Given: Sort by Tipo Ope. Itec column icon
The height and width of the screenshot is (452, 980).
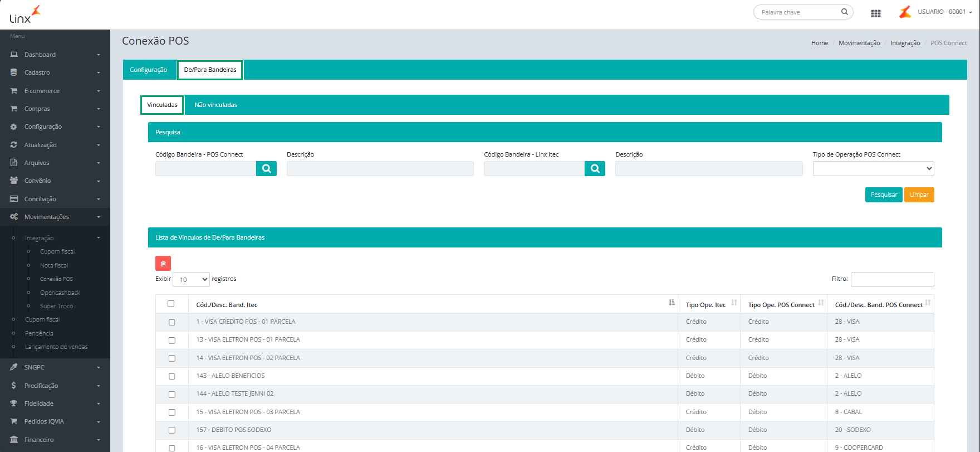Looking at the screenshot, I should coord(734,303).
